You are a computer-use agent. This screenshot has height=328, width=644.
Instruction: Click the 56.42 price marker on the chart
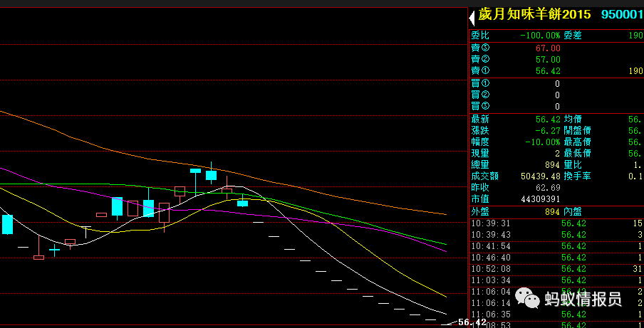[x=472, y=322]
